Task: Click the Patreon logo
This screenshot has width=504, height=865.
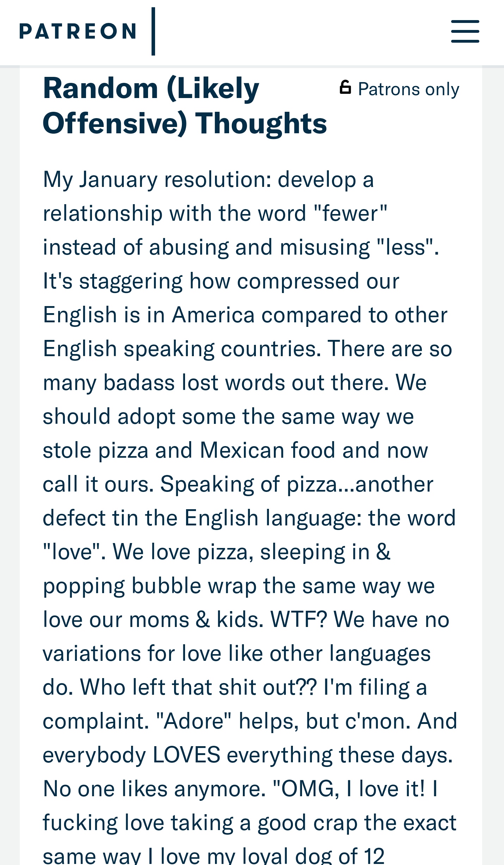Action: [x=78, y=31]
